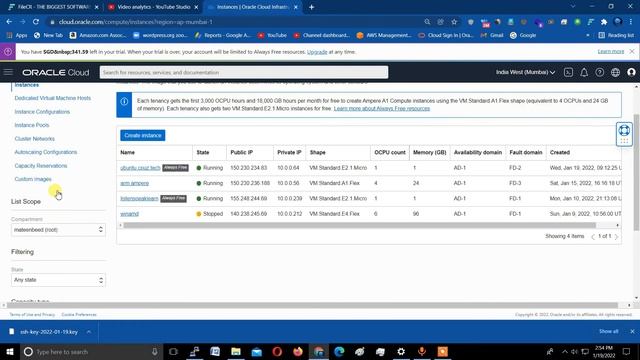Open Learn more about Always Free resources
640x360 pixels.
pyautogui.click(x=382, y=109)
